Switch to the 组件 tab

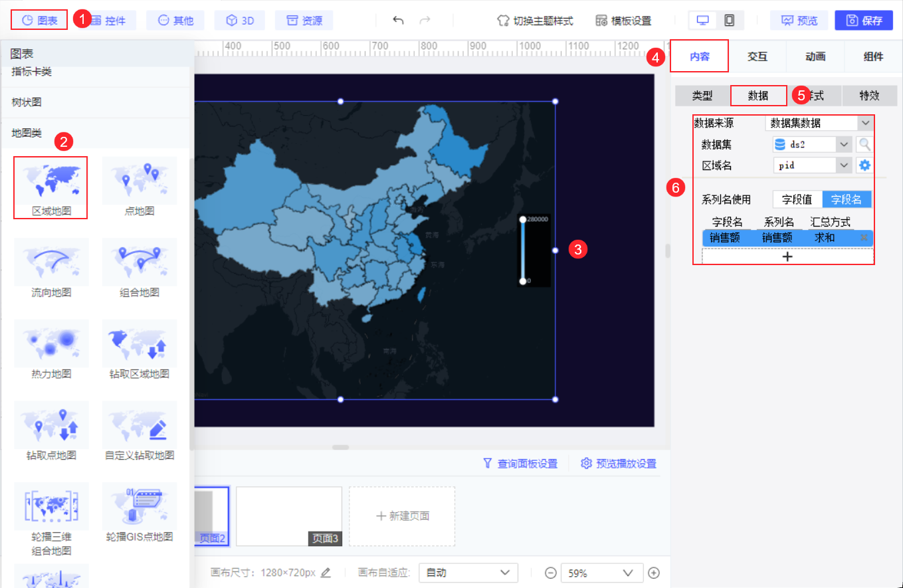(874, 56)
